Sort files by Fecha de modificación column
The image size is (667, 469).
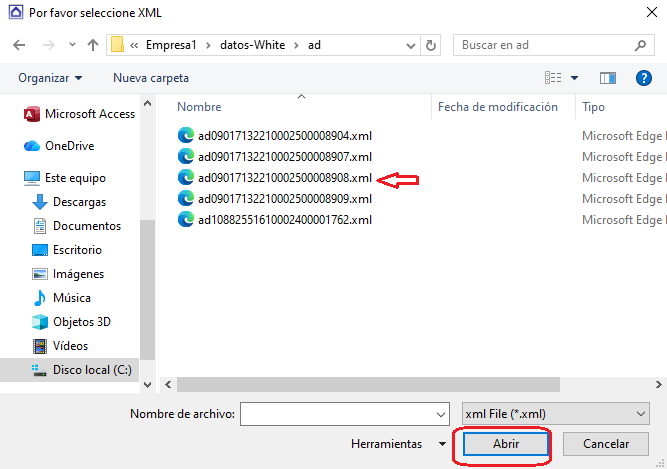point(497,107)
